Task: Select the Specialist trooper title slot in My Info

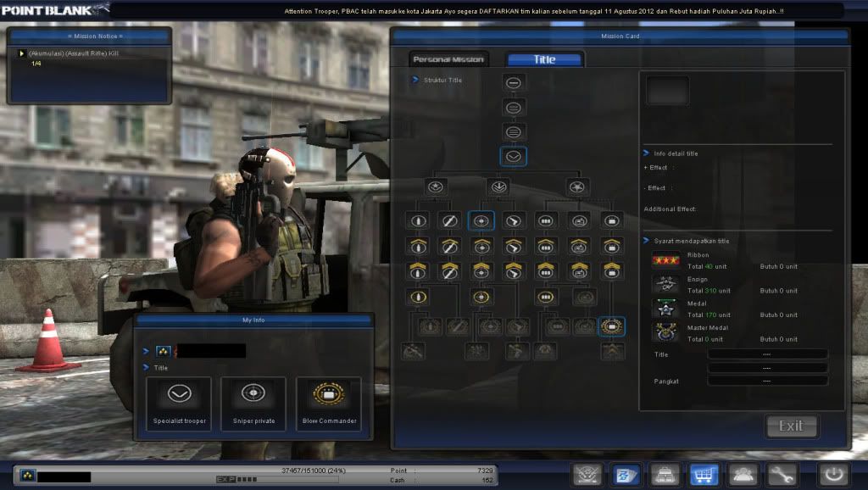Action: point(179,404)
